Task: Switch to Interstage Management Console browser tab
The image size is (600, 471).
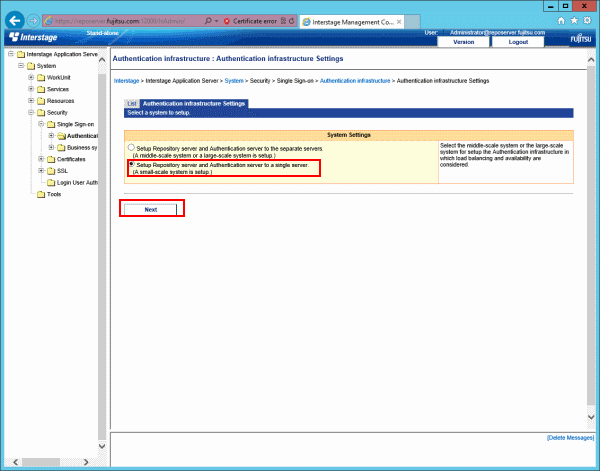Action: pyautogui.click(x=352, y=22)
